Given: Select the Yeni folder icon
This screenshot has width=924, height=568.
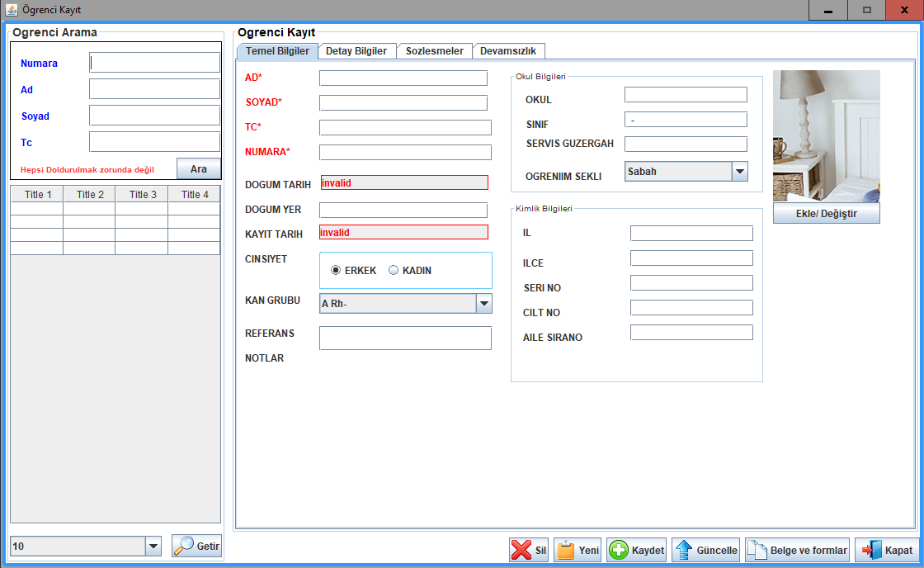Looking at the screenshot, I should click(568, 550).
